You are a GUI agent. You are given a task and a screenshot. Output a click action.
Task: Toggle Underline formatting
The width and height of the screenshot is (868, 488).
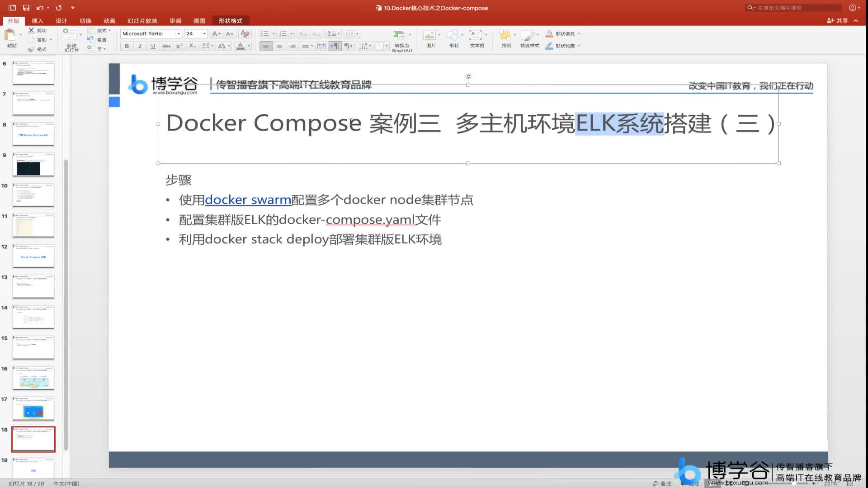(153, 46)
